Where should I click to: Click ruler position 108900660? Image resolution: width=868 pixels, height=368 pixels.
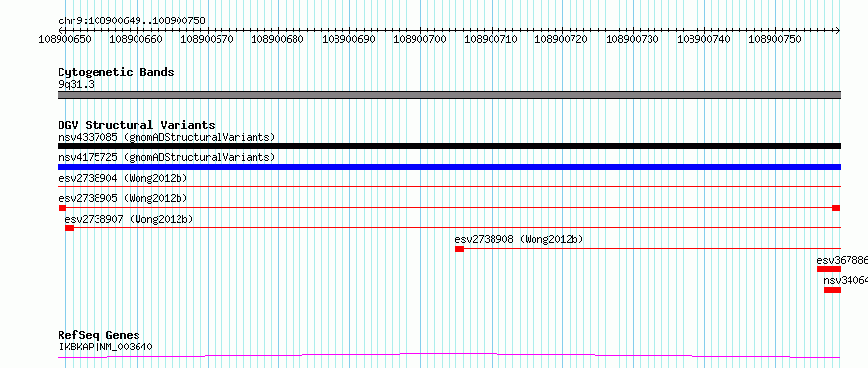tap(137, 40)
